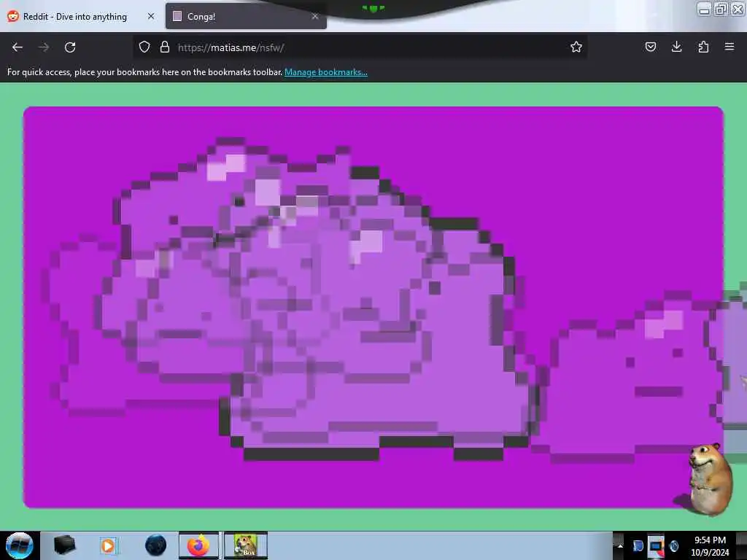Open the hamster Box taskbar app

246,545
